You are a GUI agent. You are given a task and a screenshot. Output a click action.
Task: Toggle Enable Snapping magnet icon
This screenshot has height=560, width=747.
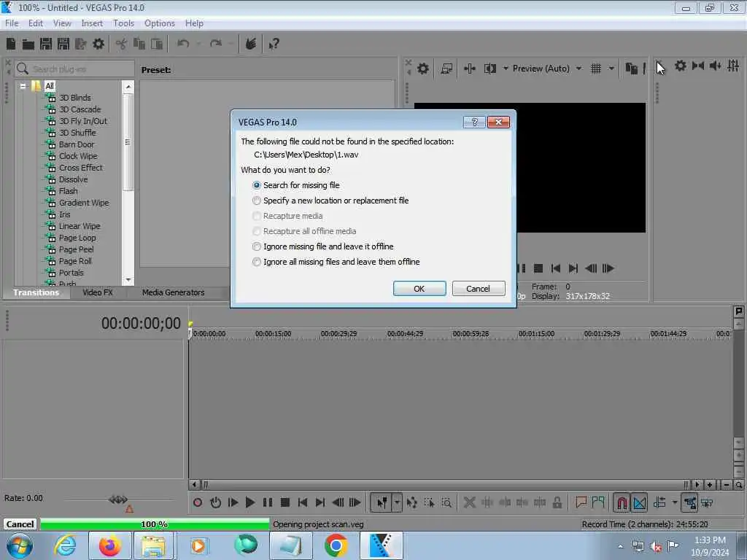[x=622, y=502]
